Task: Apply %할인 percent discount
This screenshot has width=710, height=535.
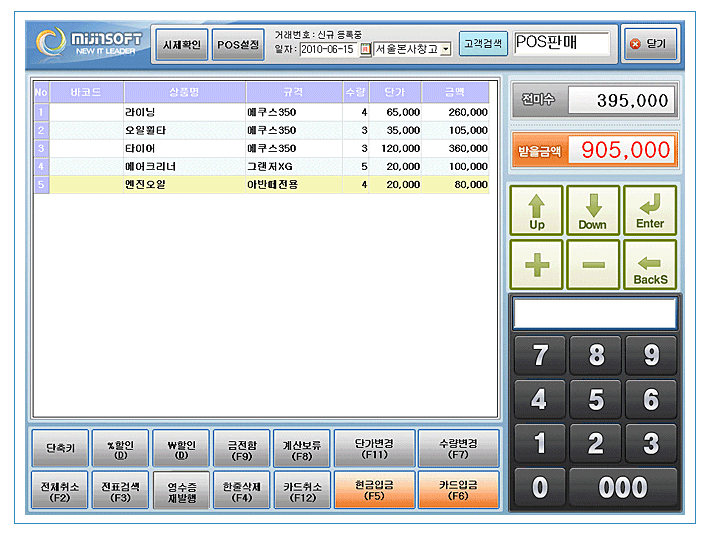Action: pos(120,448)
